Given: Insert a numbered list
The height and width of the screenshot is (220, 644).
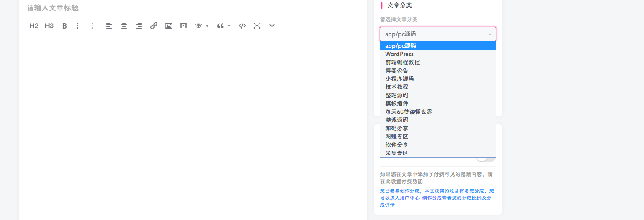Looking at the screenshot, I should click(94, 26).
